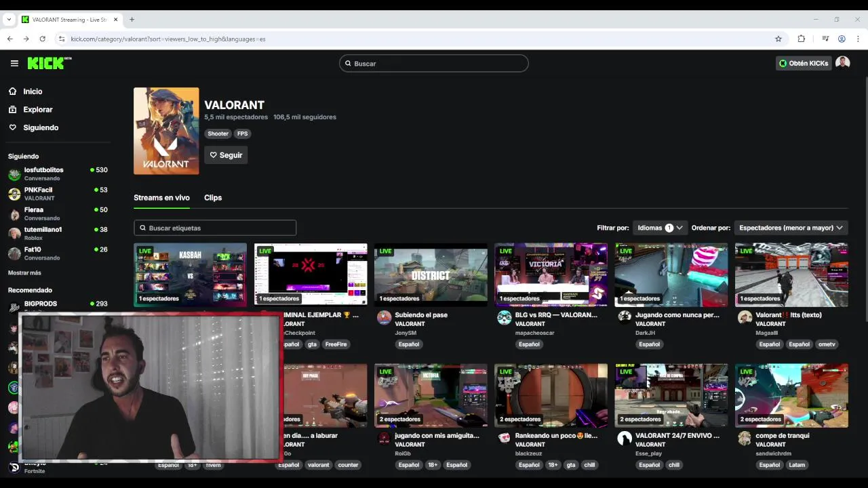Reload the page
868x488 pixels.
pos(42,39)
